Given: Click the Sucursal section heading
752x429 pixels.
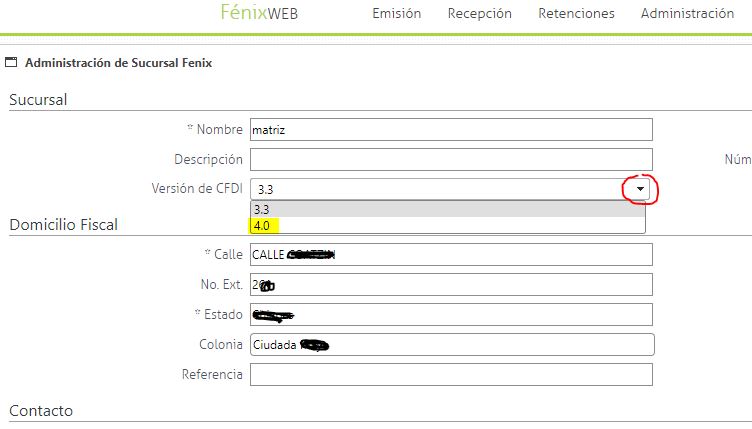Looking at the screenshot, I should pyautogui.click(x=38, y=100).
